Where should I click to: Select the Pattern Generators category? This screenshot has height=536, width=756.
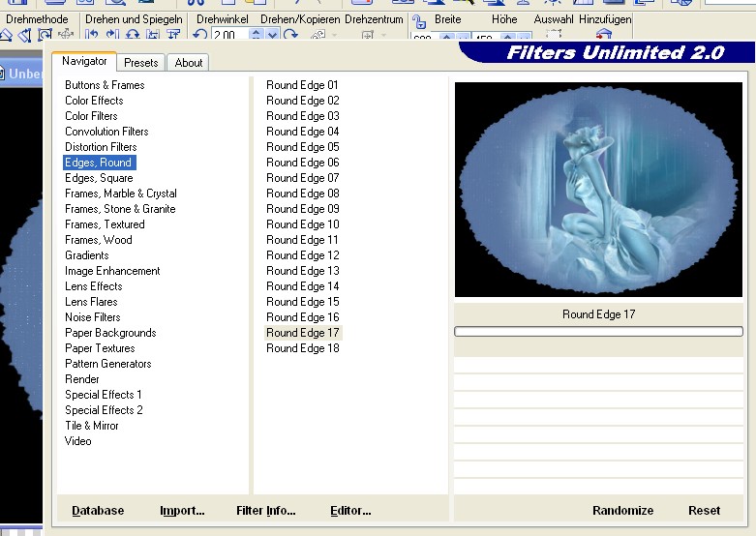pos(108,364)
